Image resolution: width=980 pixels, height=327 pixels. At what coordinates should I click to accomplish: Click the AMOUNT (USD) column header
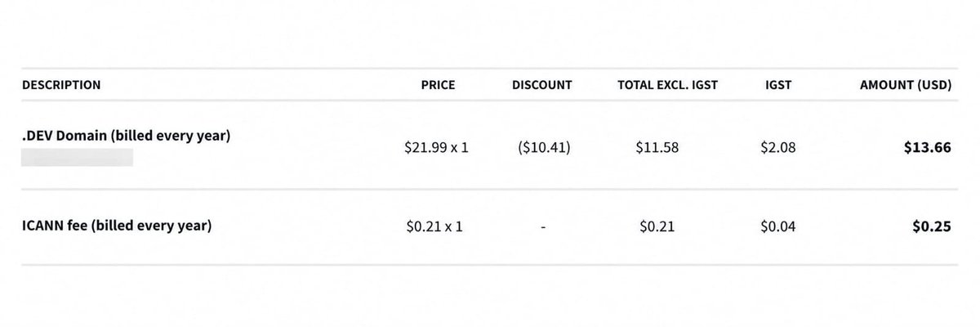pos(906,85)
